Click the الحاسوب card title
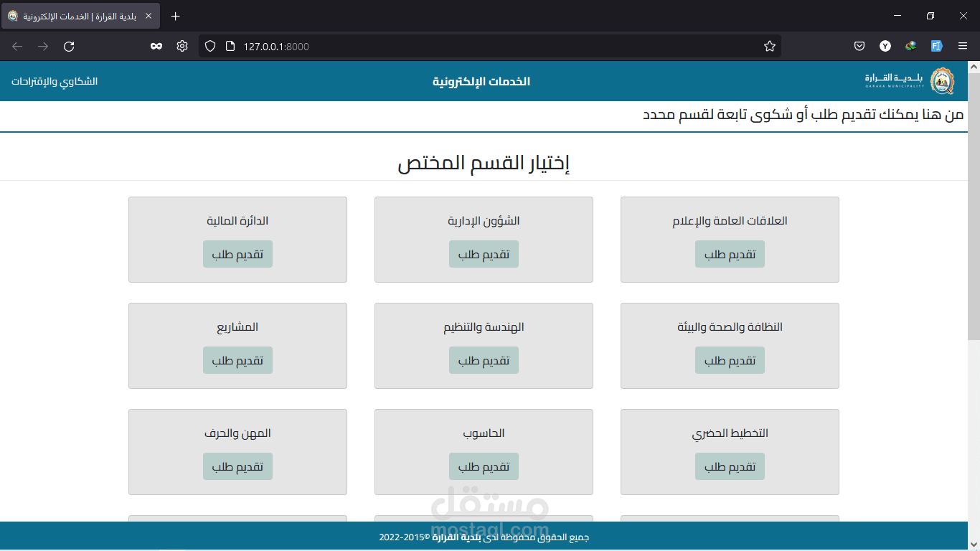The height and width of the screenshot is (551, 980). (484, 433)
